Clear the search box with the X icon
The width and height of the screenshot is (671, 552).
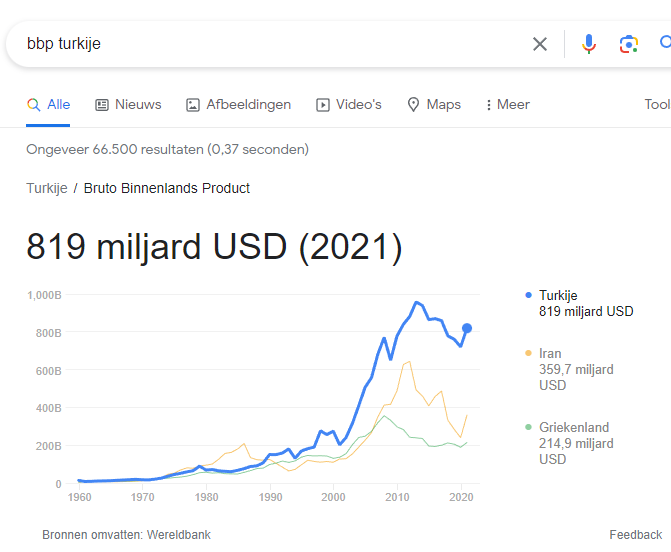pos(540,44)
